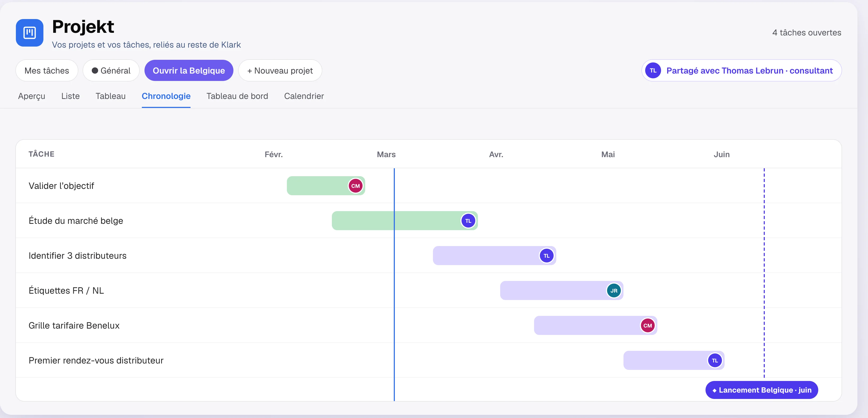
Task: Click TL avatar on Premier rendez-vous distributeur bar
Action: click(x=715, y=360)
